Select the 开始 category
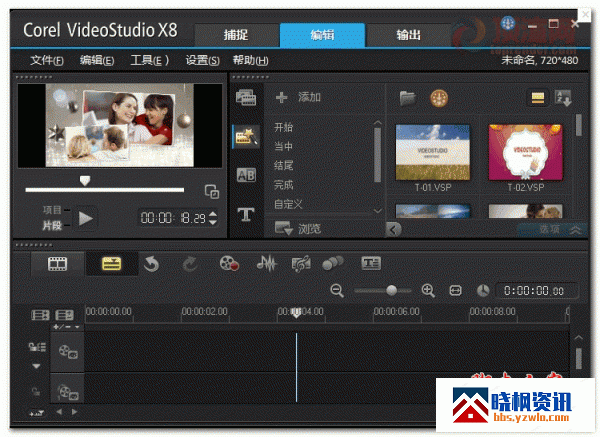 284,127
